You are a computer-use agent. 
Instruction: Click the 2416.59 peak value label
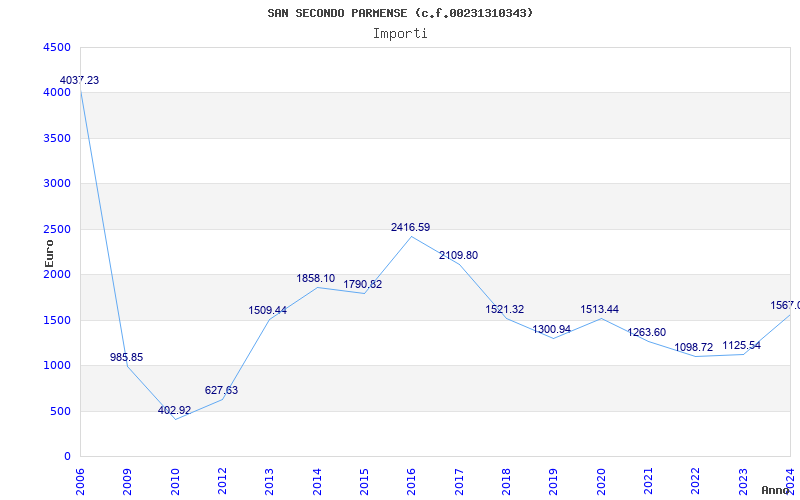[411, 228]
